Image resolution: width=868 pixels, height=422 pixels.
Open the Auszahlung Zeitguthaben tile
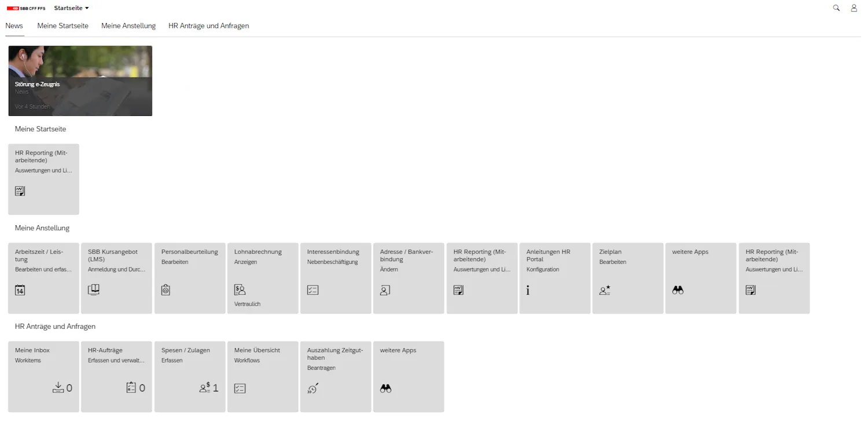click(x=336, y=376)
